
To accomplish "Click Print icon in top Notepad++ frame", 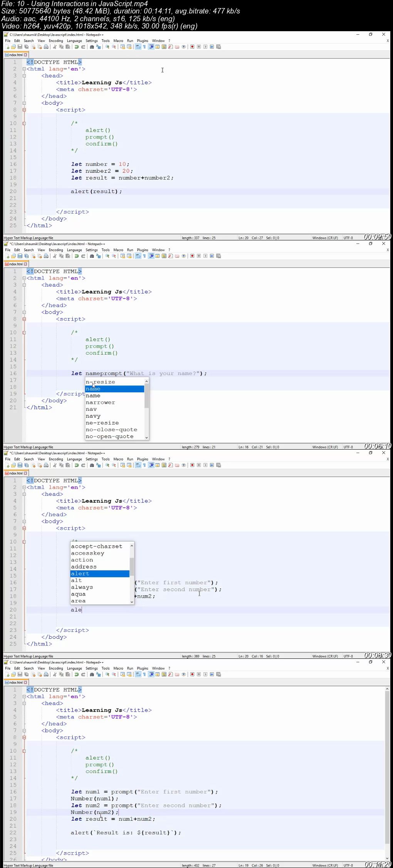I will pos(46,47).
